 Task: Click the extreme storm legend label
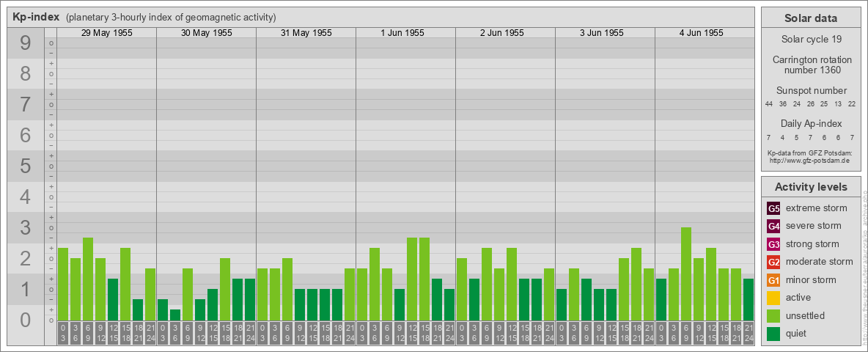point(817,209)
